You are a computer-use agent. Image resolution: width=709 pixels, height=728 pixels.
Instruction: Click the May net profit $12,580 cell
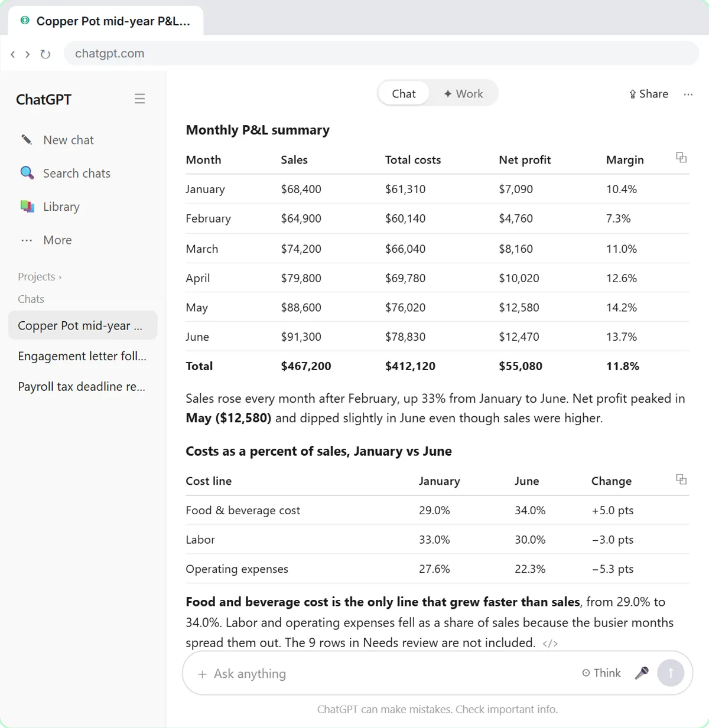[519, 308]
